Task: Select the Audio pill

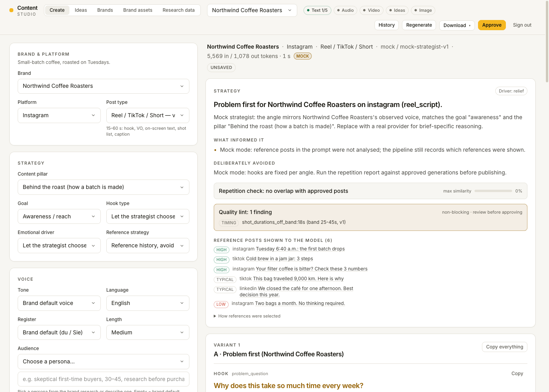Action: click(x=345, y=10)
